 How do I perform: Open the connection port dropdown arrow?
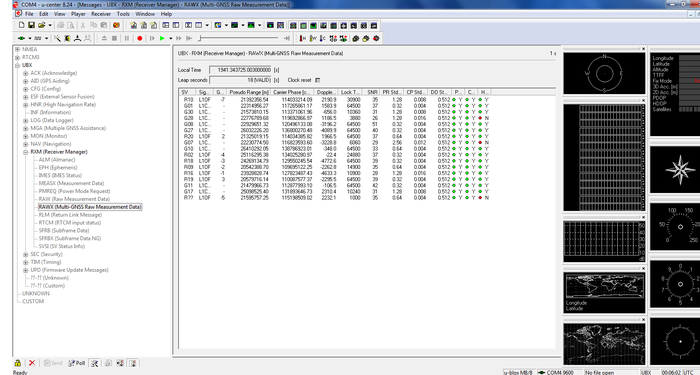point(29,39)
